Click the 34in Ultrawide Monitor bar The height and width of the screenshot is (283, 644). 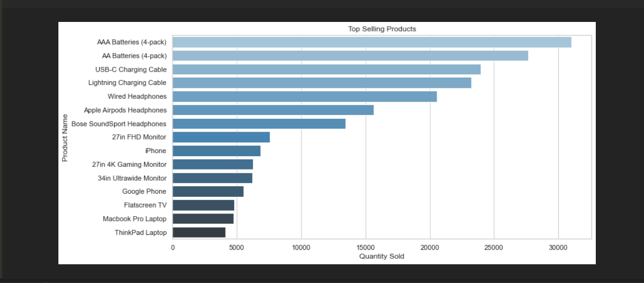pyautogui.click(x=212, y=178)
